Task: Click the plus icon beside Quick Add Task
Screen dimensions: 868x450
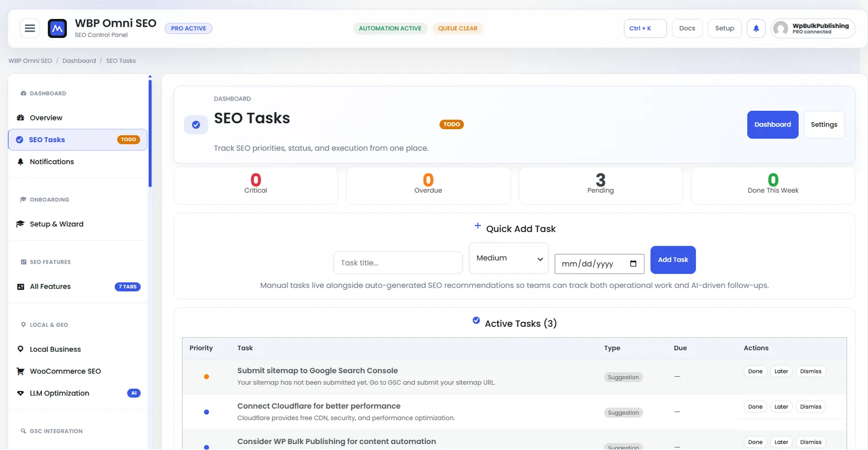Action: point(477,225)
